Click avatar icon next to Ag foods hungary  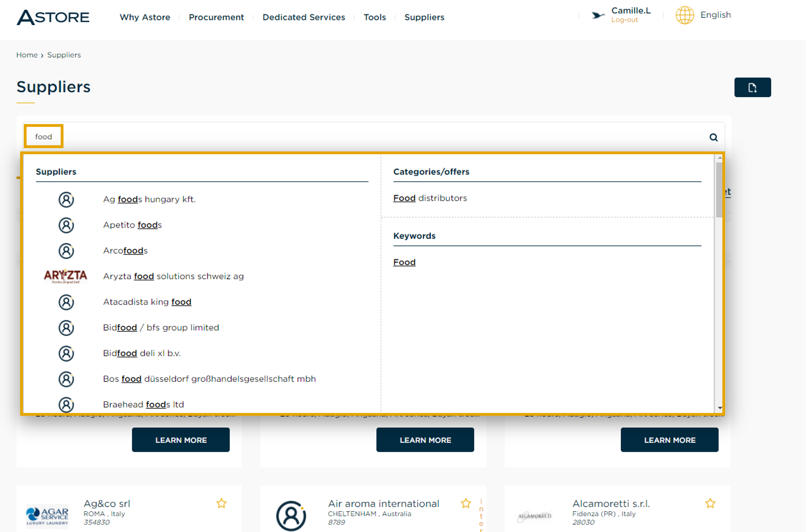[x=66, y=199]
